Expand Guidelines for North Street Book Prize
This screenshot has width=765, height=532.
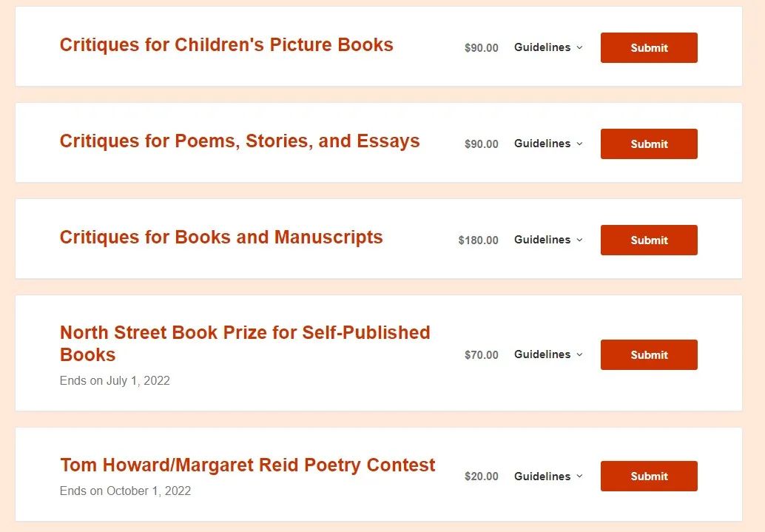(x=548, y=354)
